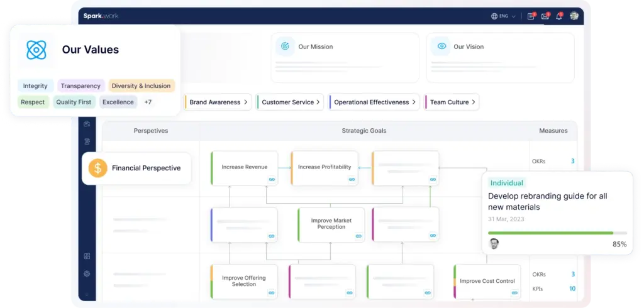Click the Our Values atom icon
Screen dimensions: 644x308
tap(36, 50)
